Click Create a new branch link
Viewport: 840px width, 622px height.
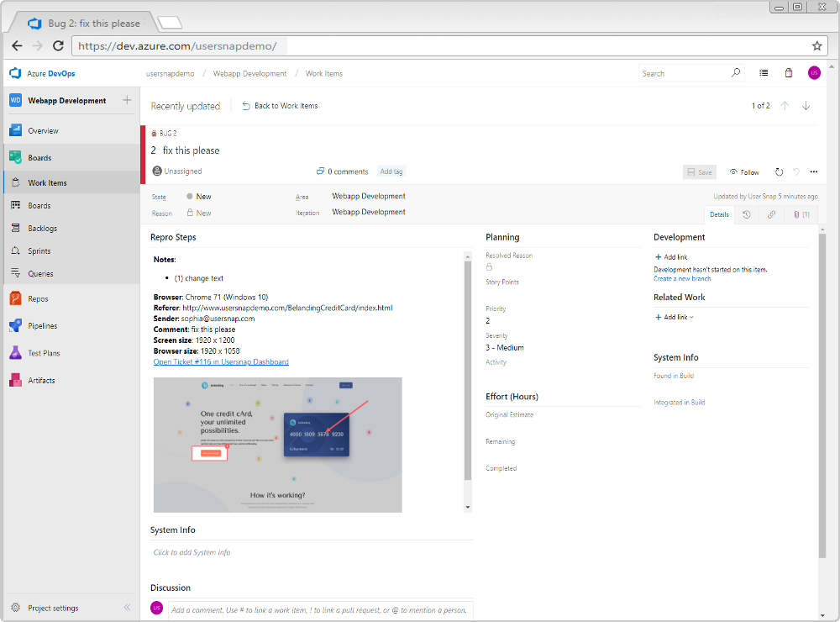[682, 279]
